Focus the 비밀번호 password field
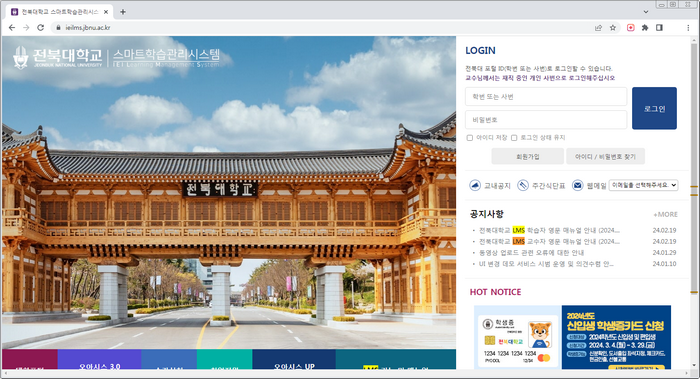Image resolution: width=700 pixels, height=379 pixels. click(x=546, y=120)
